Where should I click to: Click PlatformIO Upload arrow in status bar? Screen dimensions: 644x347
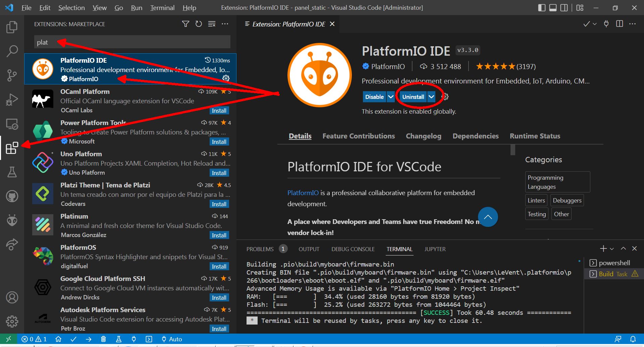click(x=89, y=339)
